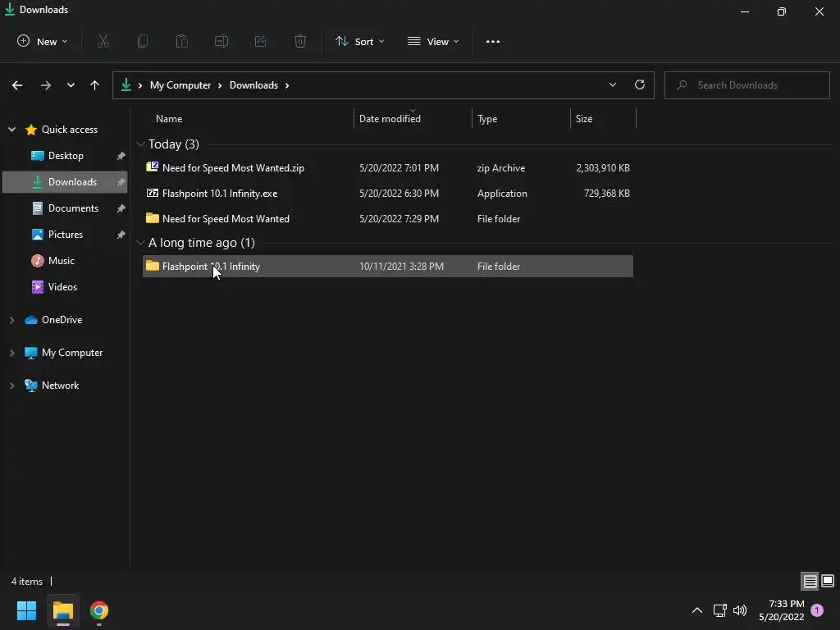Click the Delete trash can icon

coord(300,41)
